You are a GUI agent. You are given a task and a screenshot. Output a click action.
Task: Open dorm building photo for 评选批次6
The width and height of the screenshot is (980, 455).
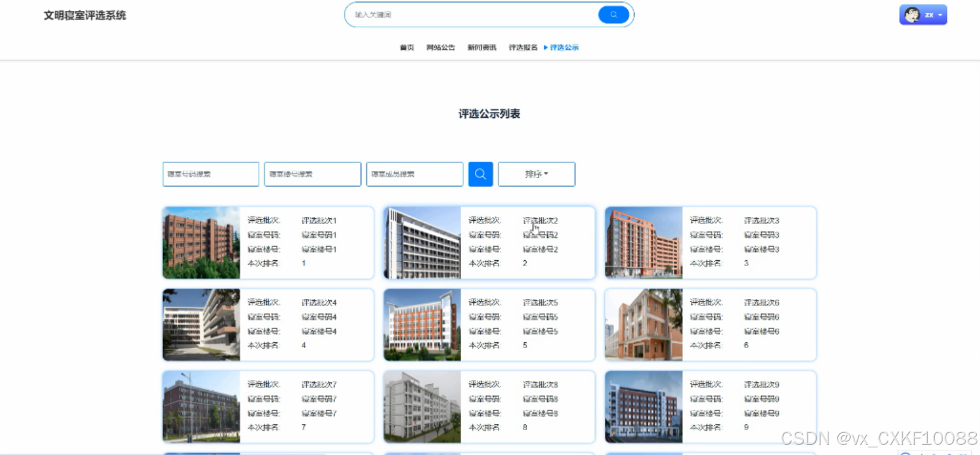643,325
